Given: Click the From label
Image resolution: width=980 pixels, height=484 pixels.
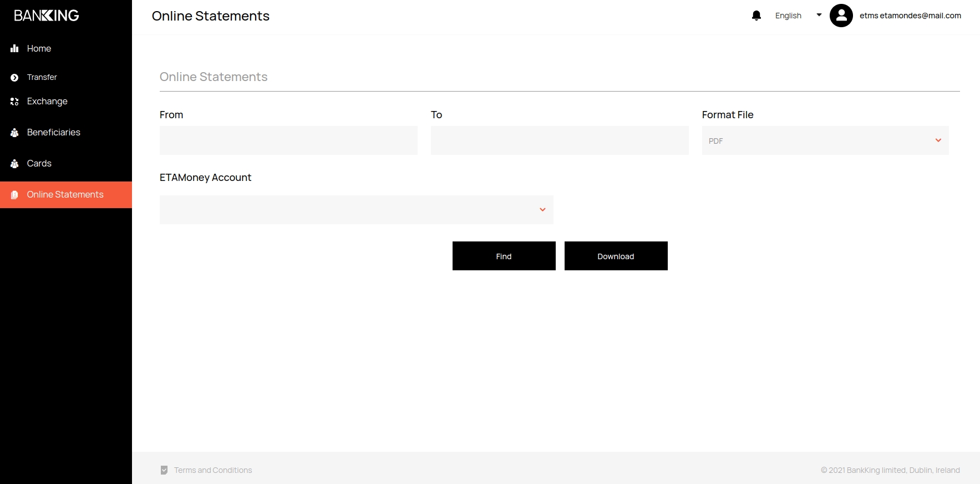Looking at the screenshot, I should click(x=171, y=115).
